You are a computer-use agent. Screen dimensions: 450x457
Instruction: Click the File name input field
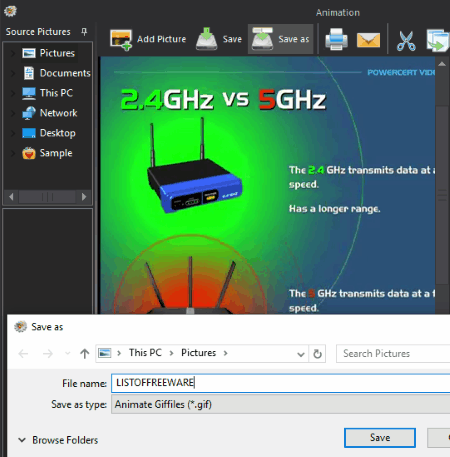pyautogui.click(x=281, y=383)
